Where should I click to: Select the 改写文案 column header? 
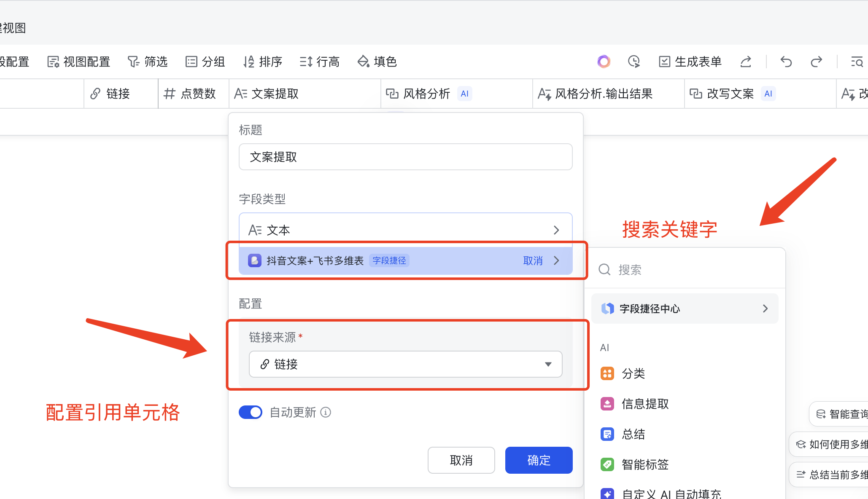[760, 94]
